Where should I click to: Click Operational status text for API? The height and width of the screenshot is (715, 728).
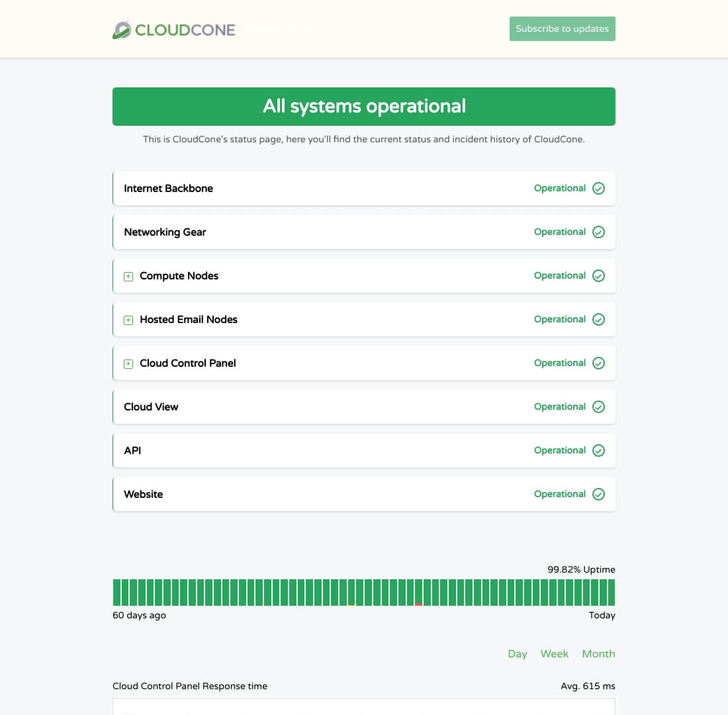click(x=559, y=450)
